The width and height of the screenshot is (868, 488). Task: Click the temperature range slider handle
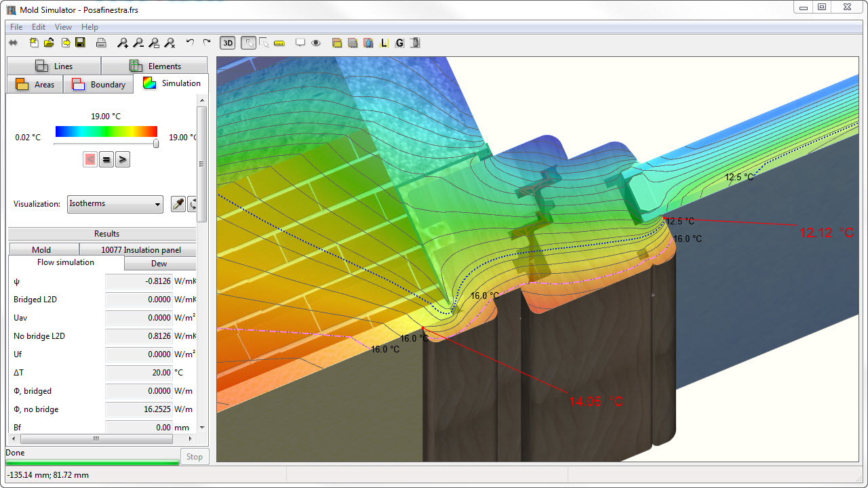pyautogui.click(x=156, y=144)
